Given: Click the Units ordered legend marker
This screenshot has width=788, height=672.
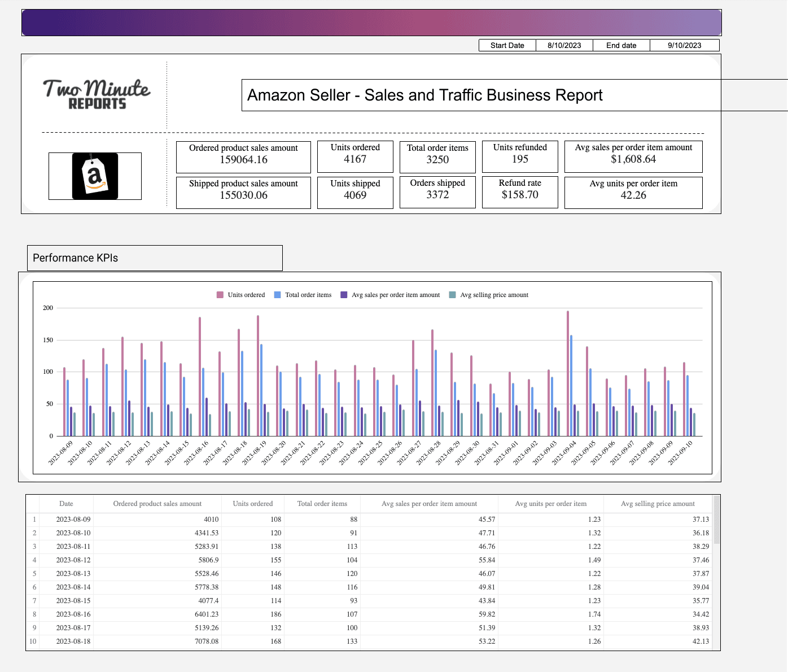Looking at the screenshot, I should click(220, 294).
